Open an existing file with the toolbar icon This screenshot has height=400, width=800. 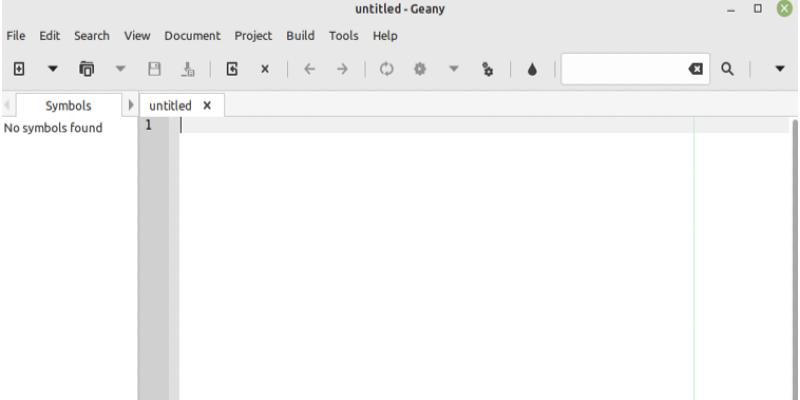pyautogui.click(x=87, y=69)
